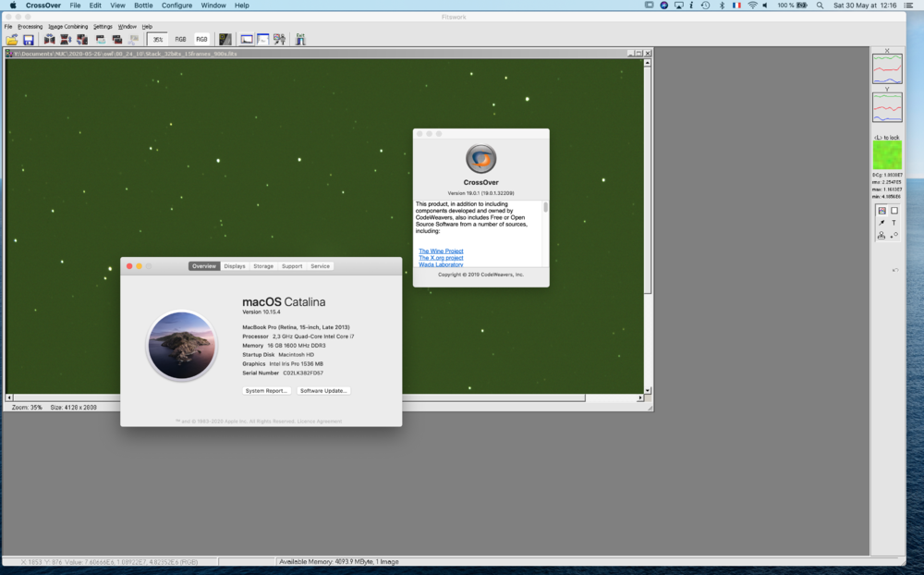Open Fitswork Settings menu
The image size is (924, 575).
(x=103, y=27)
